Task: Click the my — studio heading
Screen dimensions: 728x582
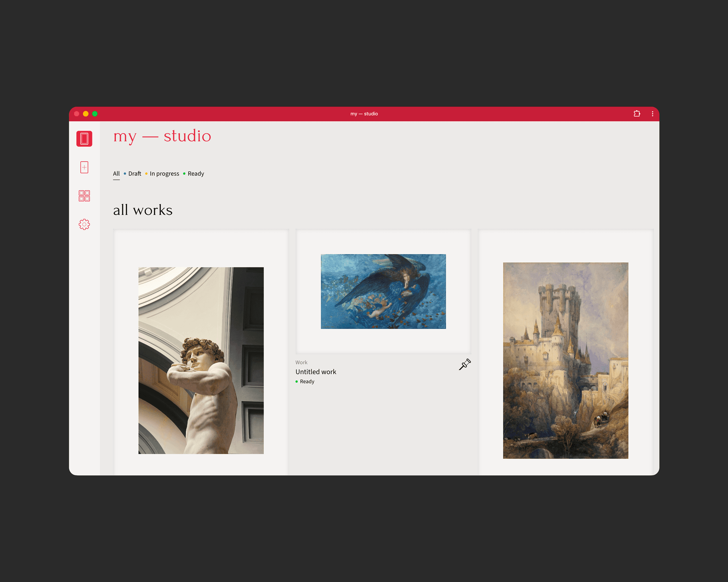Action: tap(162, 136)
